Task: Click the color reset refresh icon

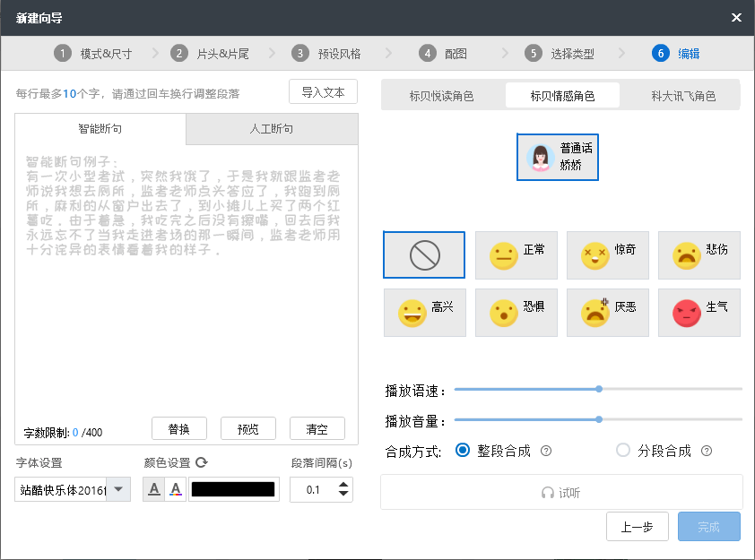Action: click(x=202, y=463)
